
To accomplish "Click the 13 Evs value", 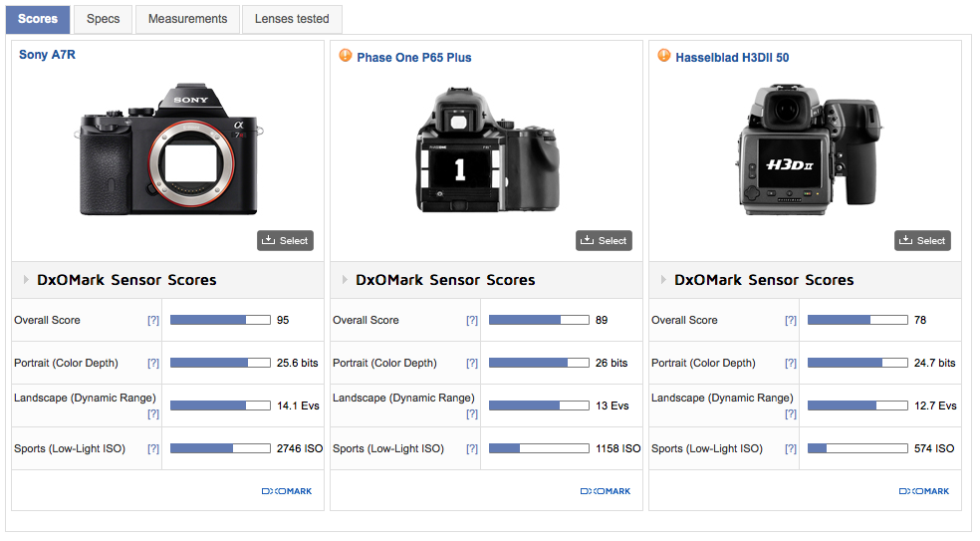I will (612, 406).
